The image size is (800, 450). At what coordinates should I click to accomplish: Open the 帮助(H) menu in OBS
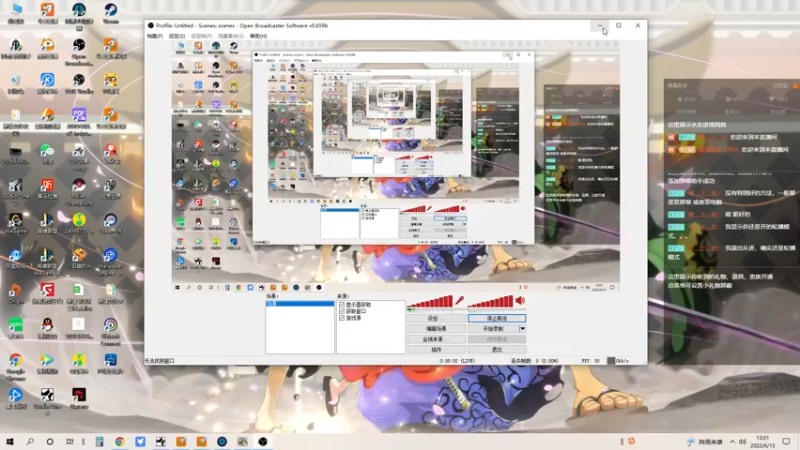[259, 36]
